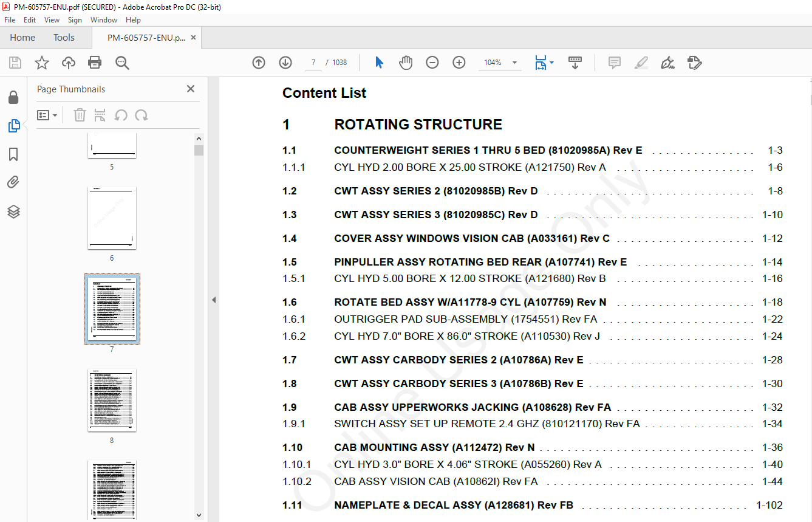
Task: Toggle the Page Thumbnails sidebar icon
Action: coord(13,126)
